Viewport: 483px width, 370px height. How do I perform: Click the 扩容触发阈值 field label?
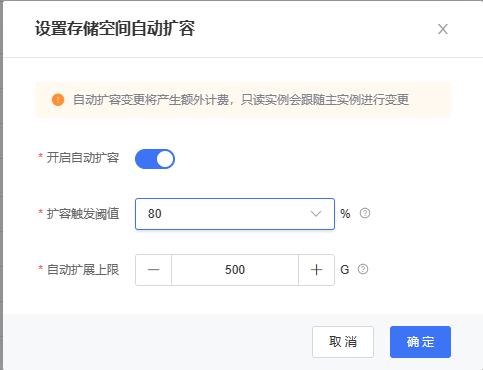coord(83,214)
